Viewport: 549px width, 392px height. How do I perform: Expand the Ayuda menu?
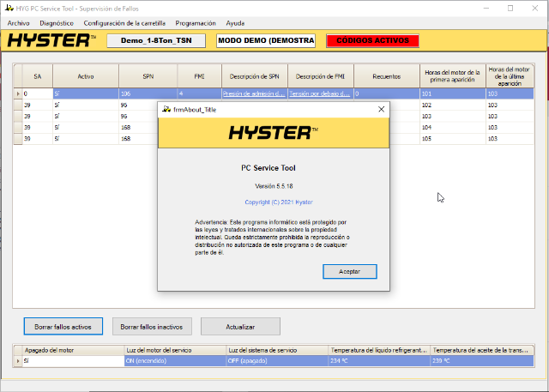coord(234,23)
